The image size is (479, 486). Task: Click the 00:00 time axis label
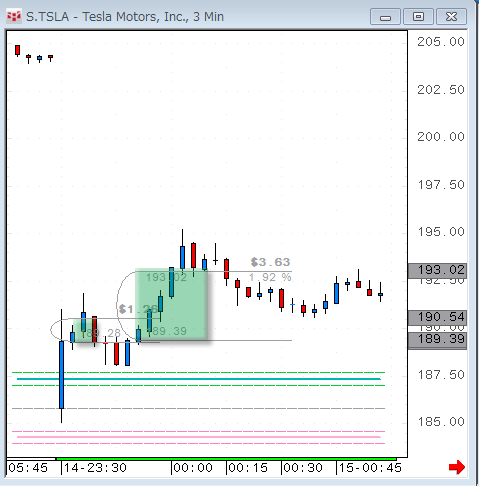[x=193, y=468]
